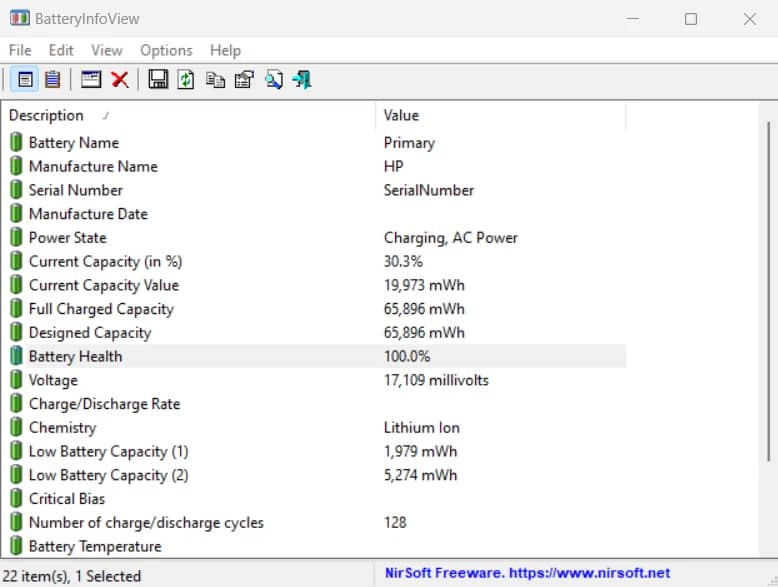
Task: Click the 17,109 millivolts value
Action: tap(436, 380)
